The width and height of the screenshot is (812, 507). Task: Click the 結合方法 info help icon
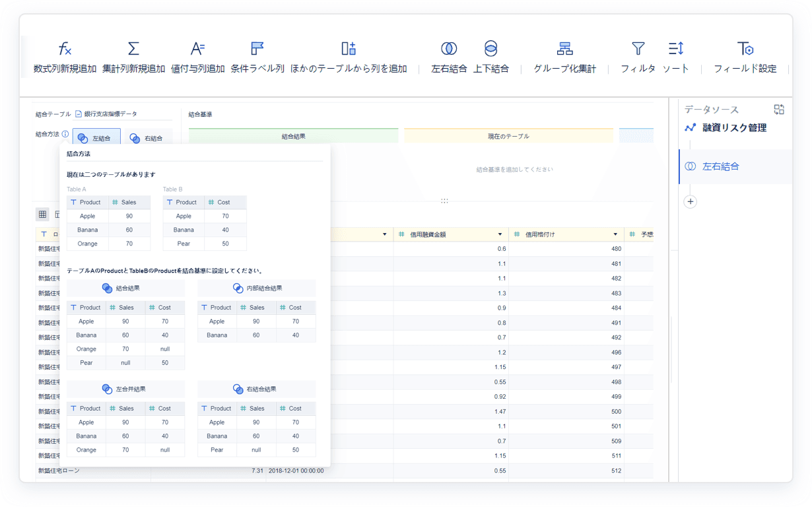click(65, 134)
